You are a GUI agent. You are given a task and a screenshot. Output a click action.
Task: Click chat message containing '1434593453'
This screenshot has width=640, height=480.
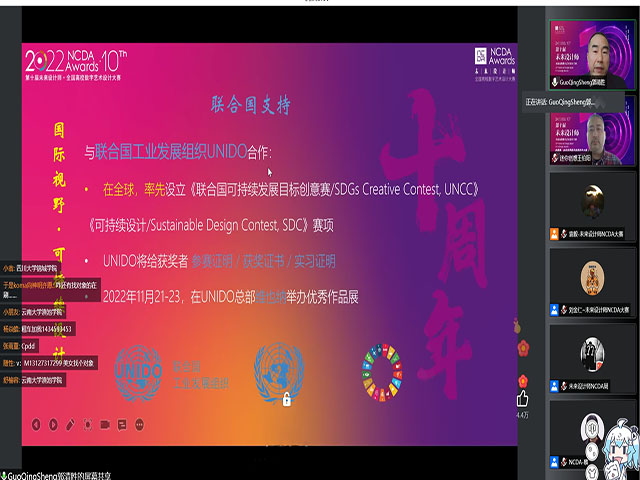pos(38,329)
